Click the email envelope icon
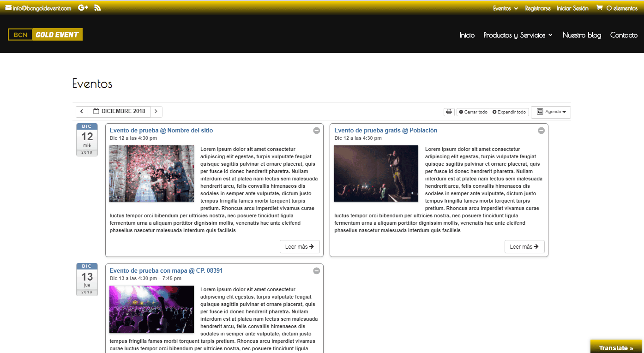This screenshot has width=644, height=353. click(8, 8)
